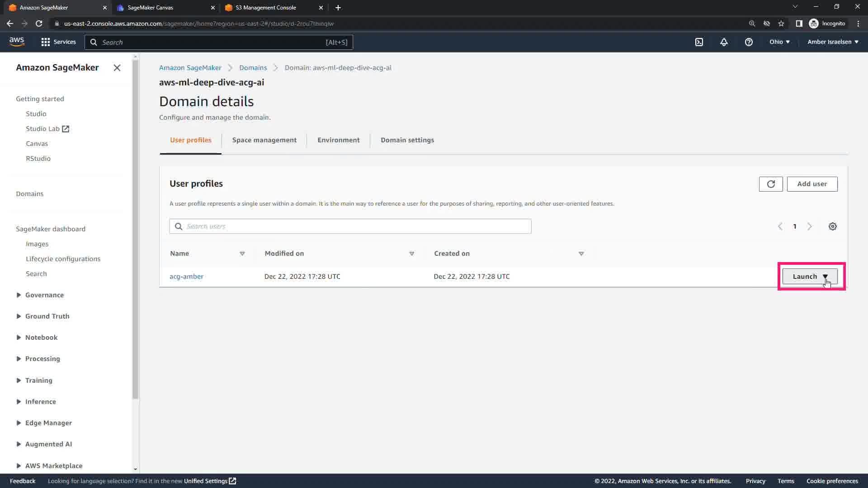Click the user profiles refresh button
The height and width of the screenshot is (488, 868).
[771, 184]
